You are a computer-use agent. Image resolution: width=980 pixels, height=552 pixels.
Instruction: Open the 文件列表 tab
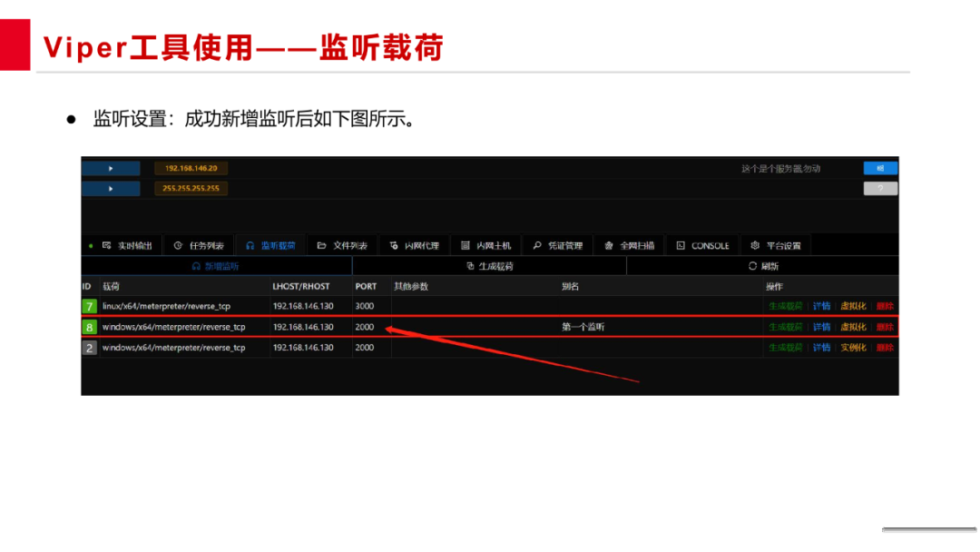342,246
